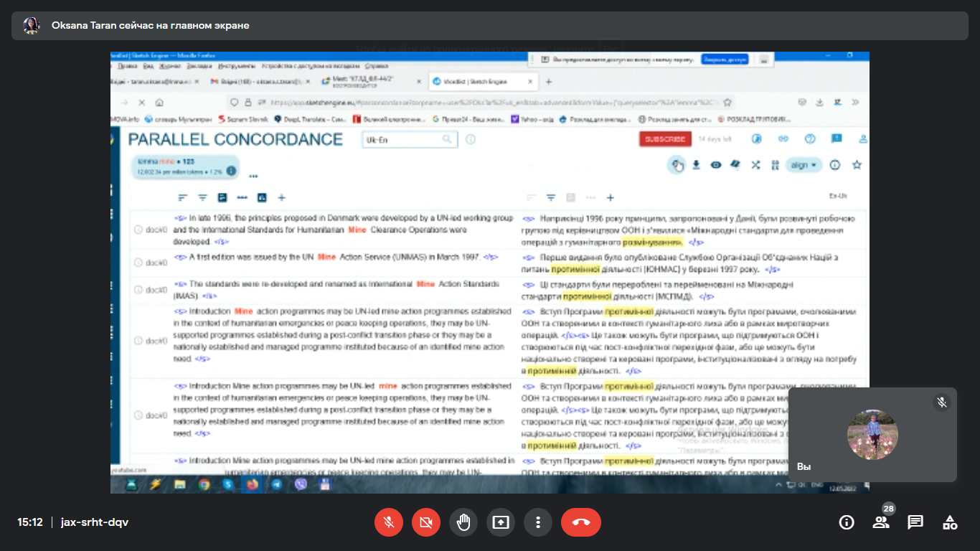The height and width of the screenshot is (551, 980).
Task: Select the Gmail Вхідні (168) tab
Action: (260, 82)
